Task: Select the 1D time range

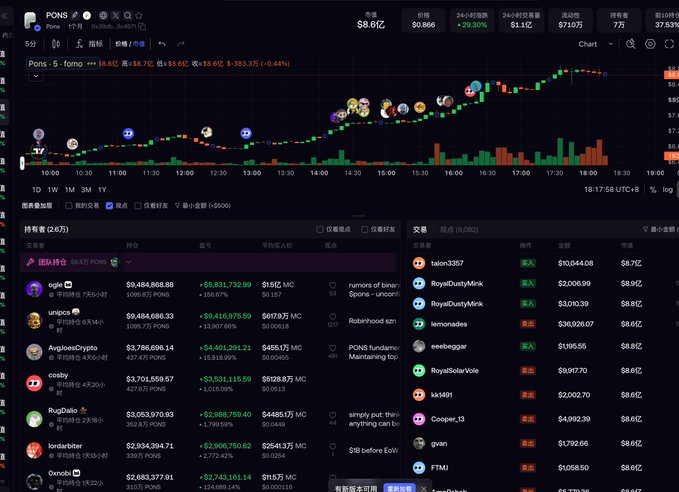Action: [x=36, y=190]
